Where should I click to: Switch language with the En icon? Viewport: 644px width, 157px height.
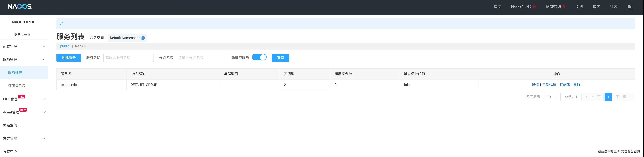pos(630,7)
